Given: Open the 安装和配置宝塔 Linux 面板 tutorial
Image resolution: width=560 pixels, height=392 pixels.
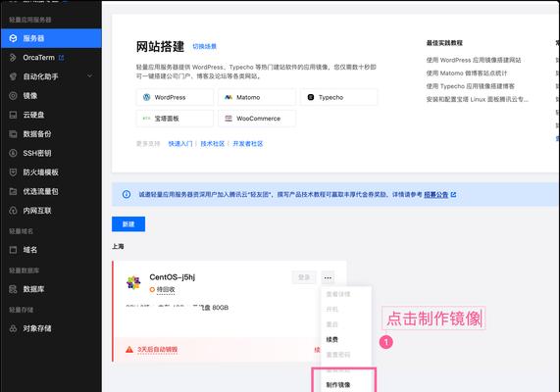Looking at the screenshot, I should click(478, 99).
